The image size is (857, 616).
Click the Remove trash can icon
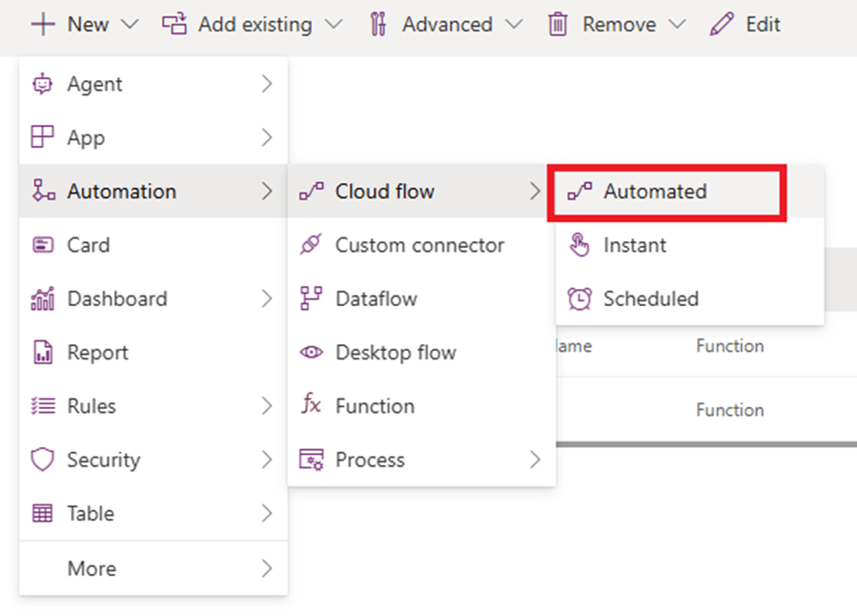(x=559, y=24)
